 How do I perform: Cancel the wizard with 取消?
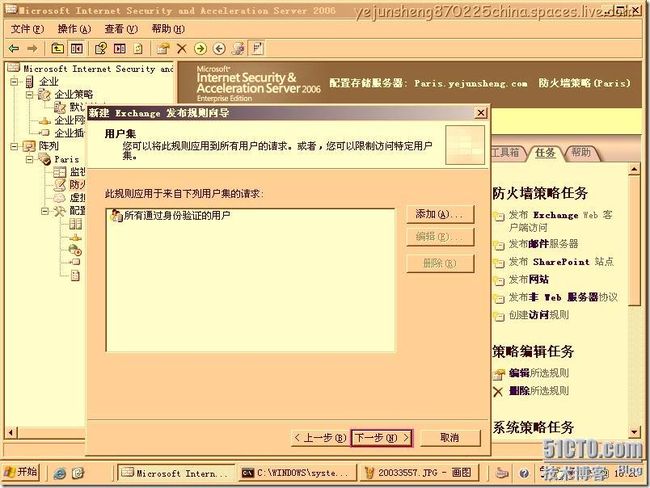450,438
